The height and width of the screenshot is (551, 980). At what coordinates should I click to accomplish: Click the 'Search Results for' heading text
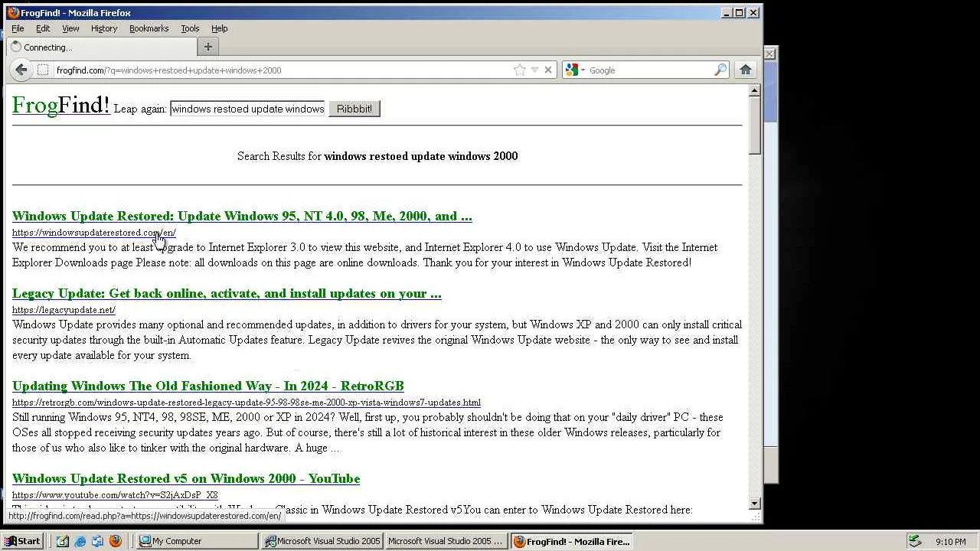click(x=377, y=156)
